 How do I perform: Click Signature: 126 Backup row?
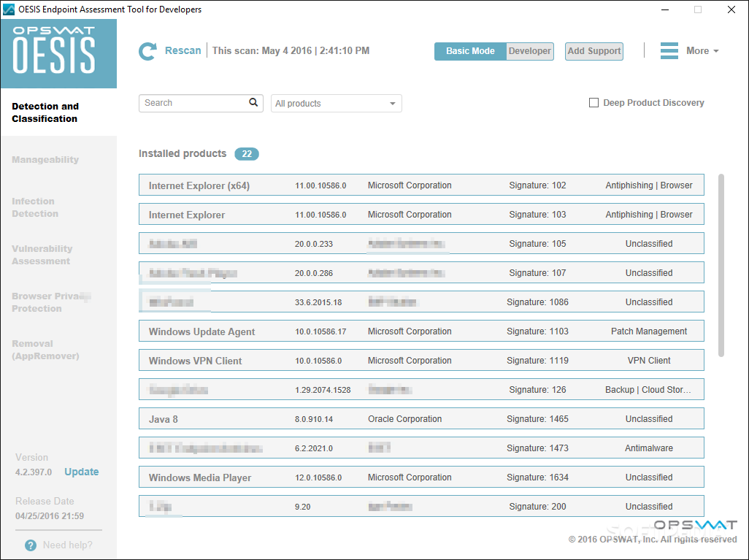tap(421, 389)
